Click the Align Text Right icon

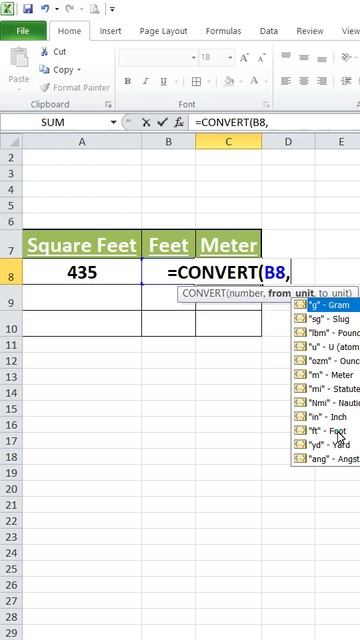(x=322, y=81)
